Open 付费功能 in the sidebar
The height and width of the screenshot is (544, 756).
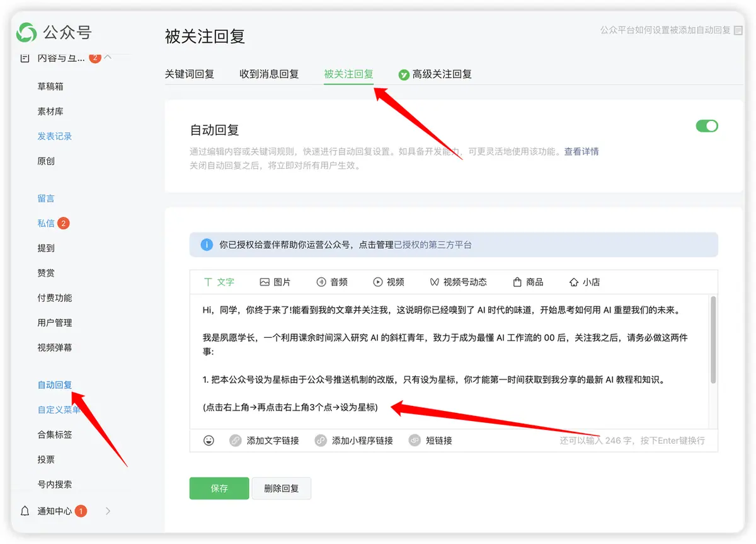pos(55,298)
